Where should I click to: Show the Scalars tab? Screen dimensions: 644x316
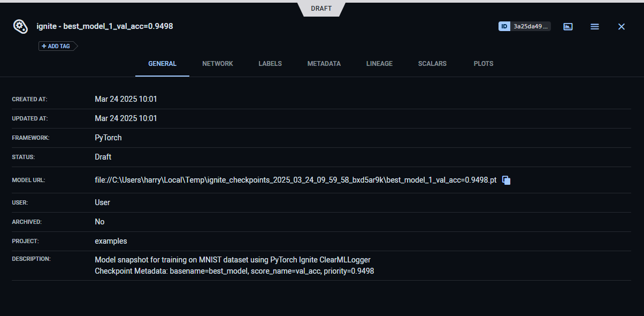[432, 64]
